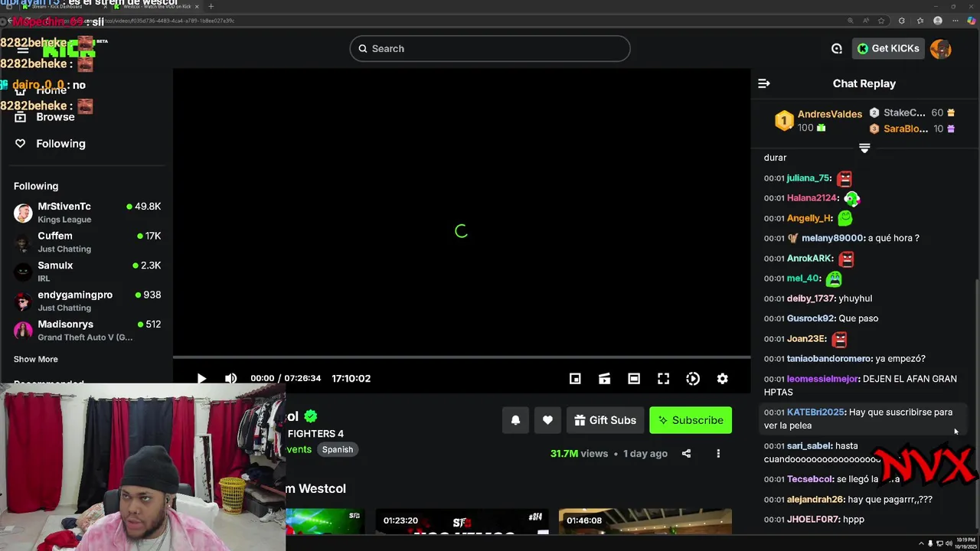This screenshot has width=980, height=551.
Task: Click the Spanish language tag
Action: 338,449
